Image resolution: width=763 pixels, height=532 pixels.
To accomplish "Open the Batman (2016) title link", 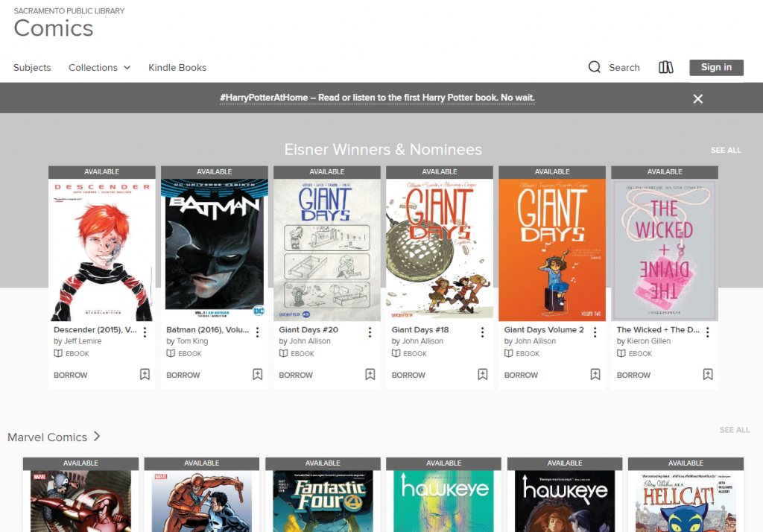I will [208, 330].
